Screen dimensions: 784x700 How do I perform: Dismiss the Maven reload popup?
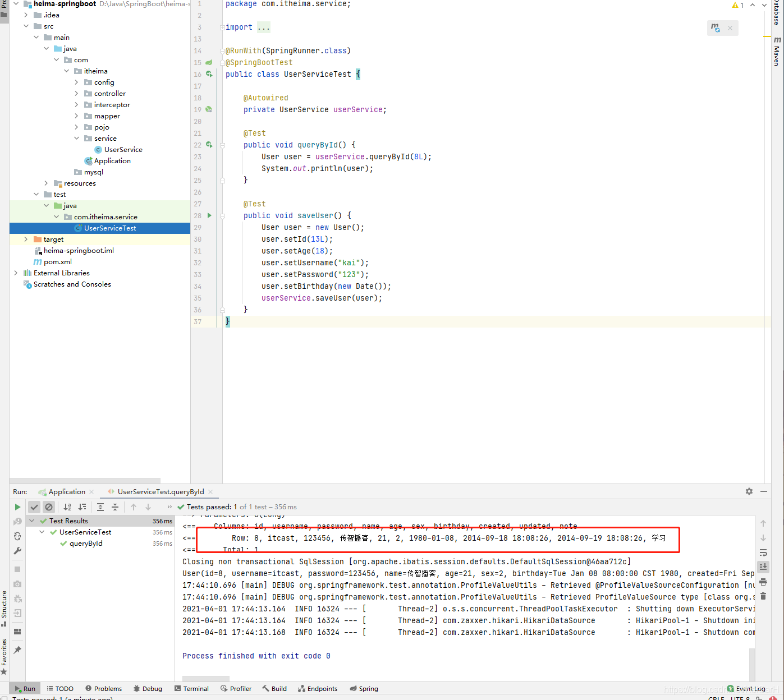730,28
